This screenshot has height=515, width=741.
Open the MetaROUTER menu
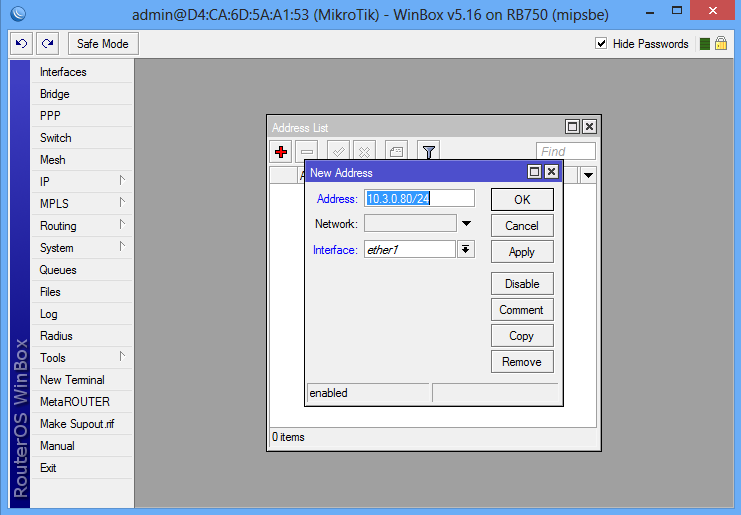[x=82, y=402]
